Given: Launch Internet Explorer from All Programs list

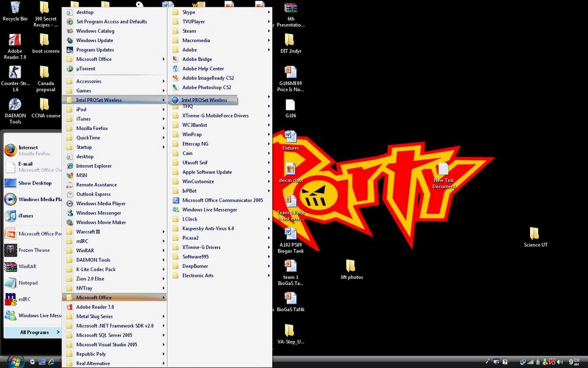Looking at the screenshot, I should (x=114, y=166).
